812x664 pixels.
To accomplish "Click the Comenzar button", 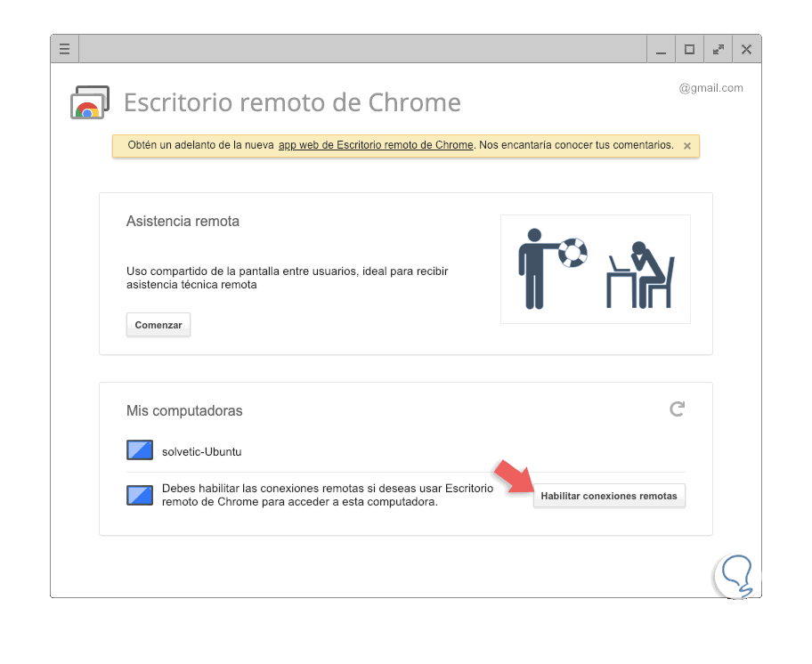I will click(158, 325).
